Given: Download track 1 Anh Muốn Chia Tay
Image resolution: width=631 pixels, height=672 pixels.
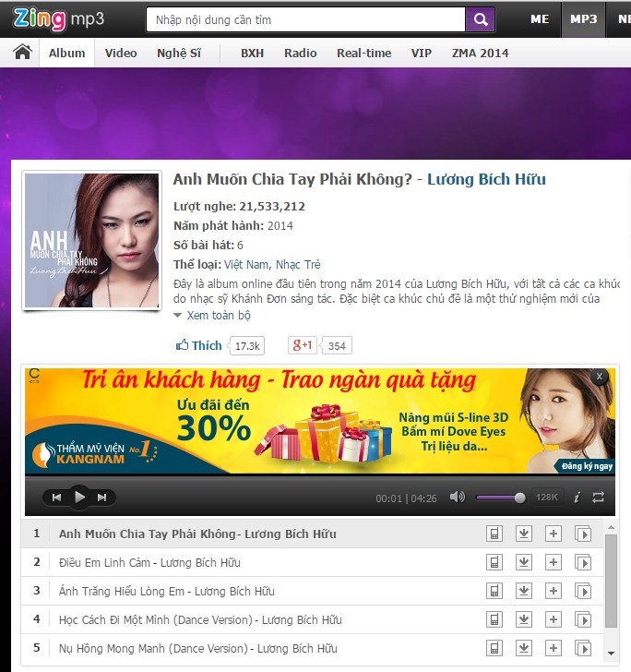Looking at the screenshot, I should pyautogui.click(x=524, y=534).
